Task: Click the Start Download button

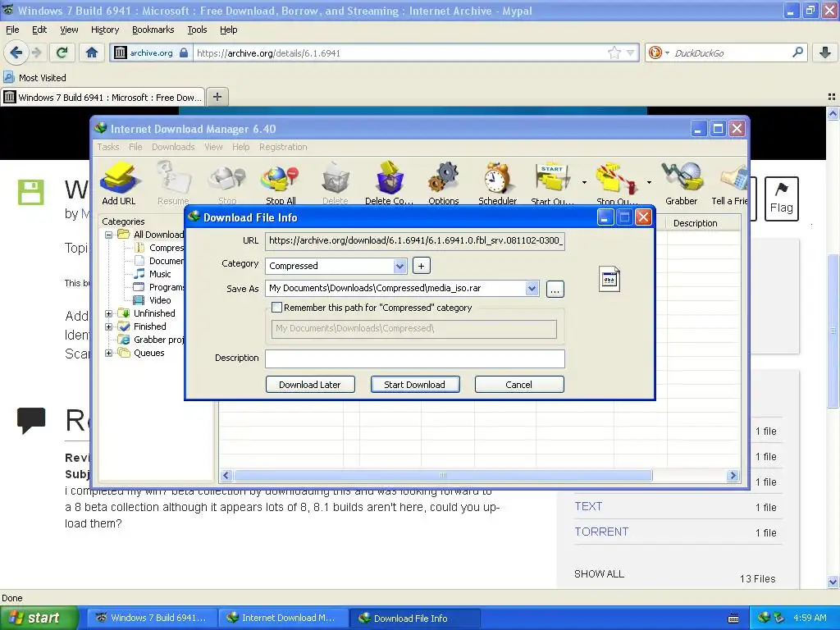Action: [414, 385]
